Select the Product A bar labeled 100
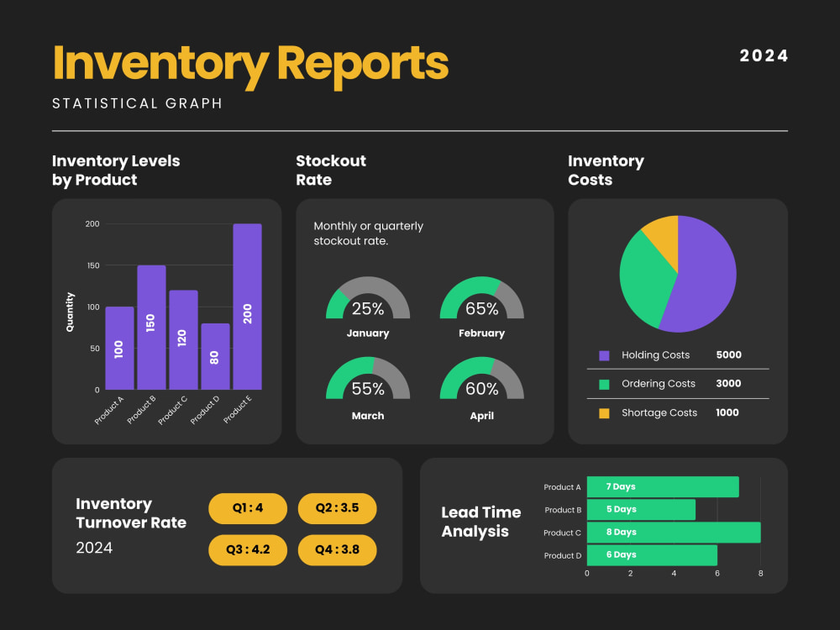840x630 pixels. pyautogui.click(x=119, y=349)
